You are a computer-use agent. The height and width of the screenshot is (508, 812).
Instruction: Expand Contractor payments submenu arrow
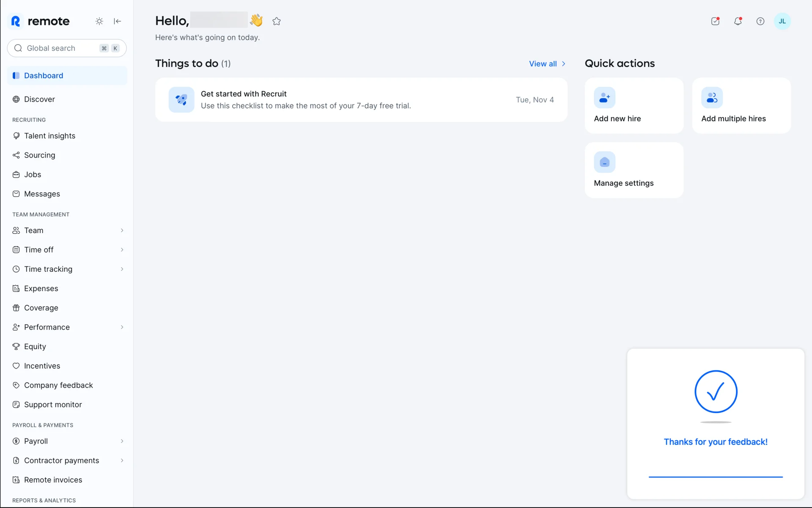pyautogui.click(x=122, y=461)
